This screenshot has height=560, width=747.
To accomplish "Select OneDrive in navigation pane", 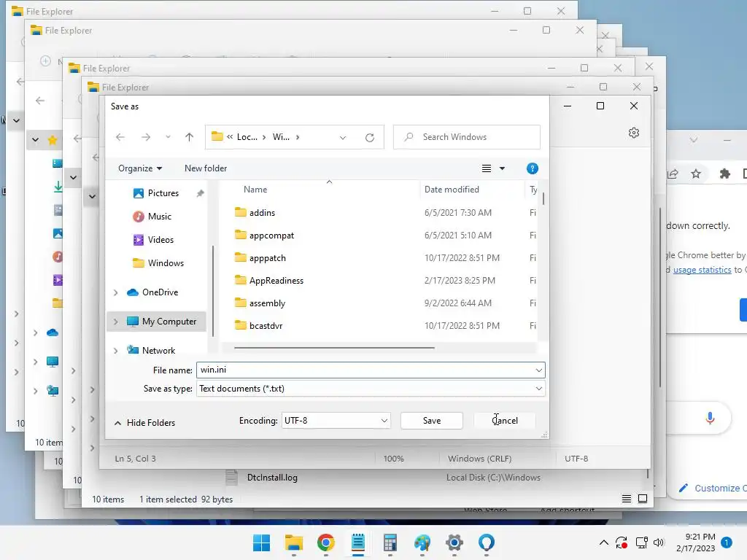I will pos(160,292).
